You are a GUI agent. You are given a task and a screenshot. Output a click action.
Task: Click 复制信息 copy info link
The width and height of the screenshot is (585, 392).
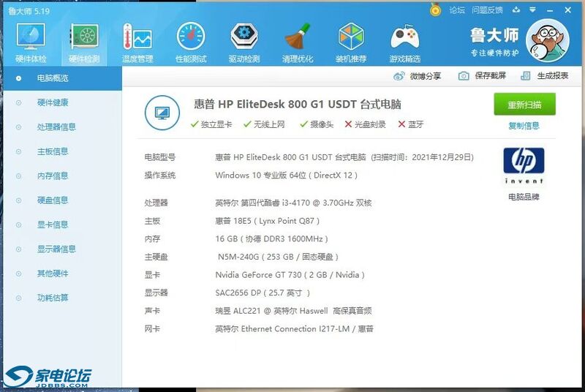524,126
